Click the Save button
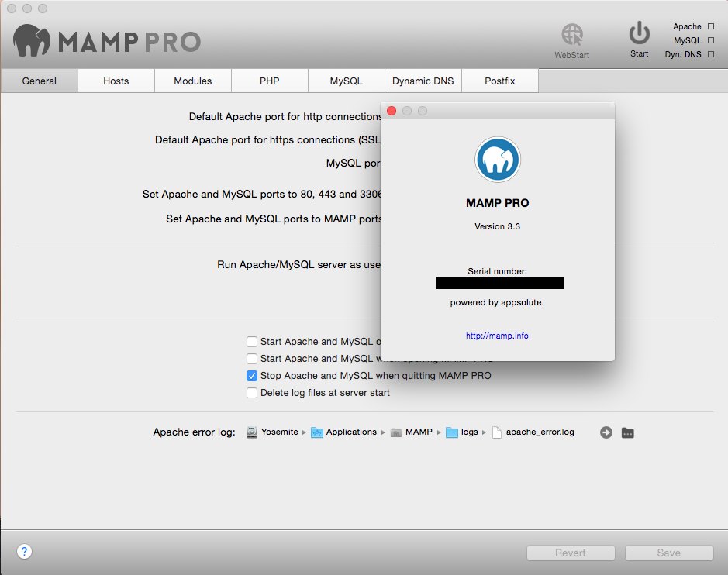The width and height of the screenshot is (728, 575). [x=669, y=553]
